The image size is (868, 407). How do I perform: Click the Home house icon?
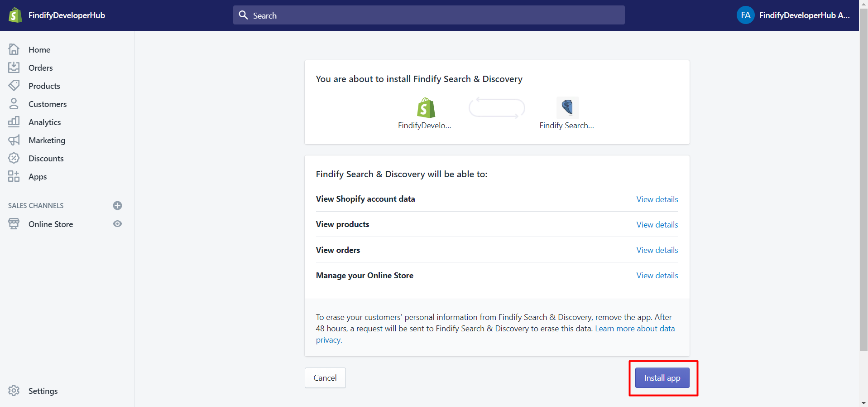point(14,49)
